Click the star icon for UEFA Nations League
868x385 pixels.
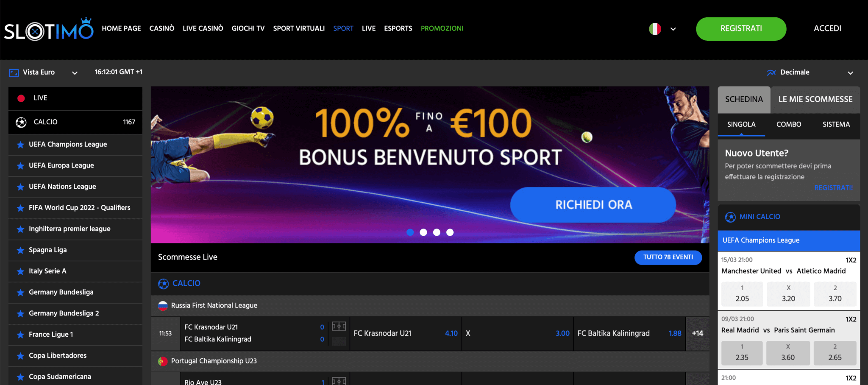click(x=20, y=187)
